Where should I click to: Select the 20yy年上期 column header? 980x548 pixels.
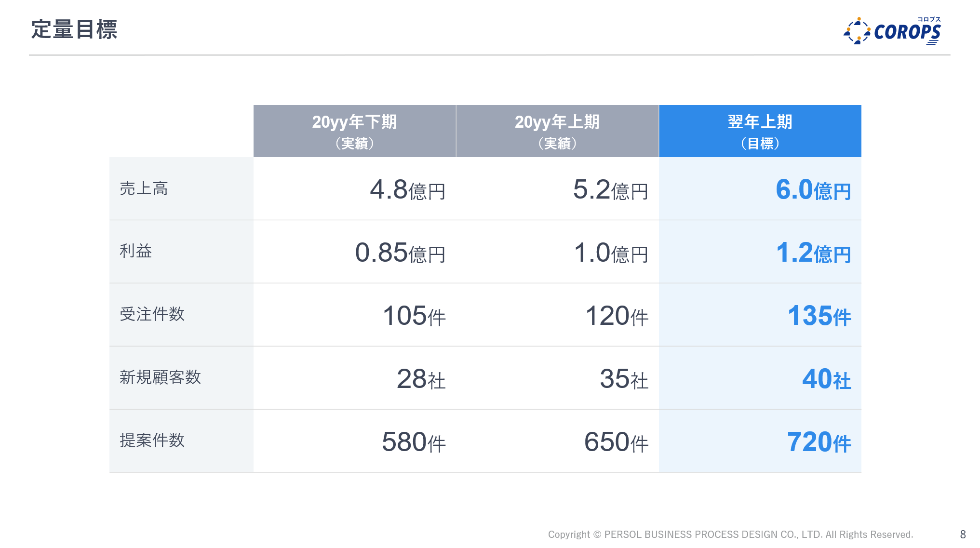click(x=557, y=131)
